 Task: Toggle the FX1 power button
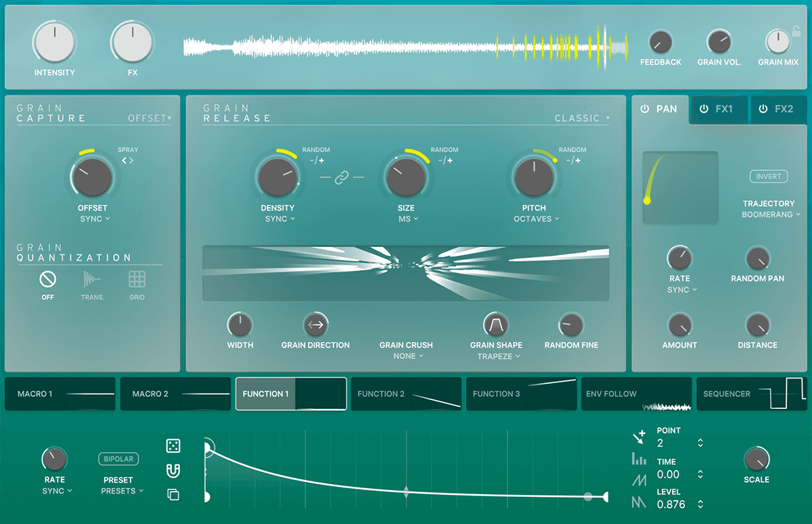(704, 109)
